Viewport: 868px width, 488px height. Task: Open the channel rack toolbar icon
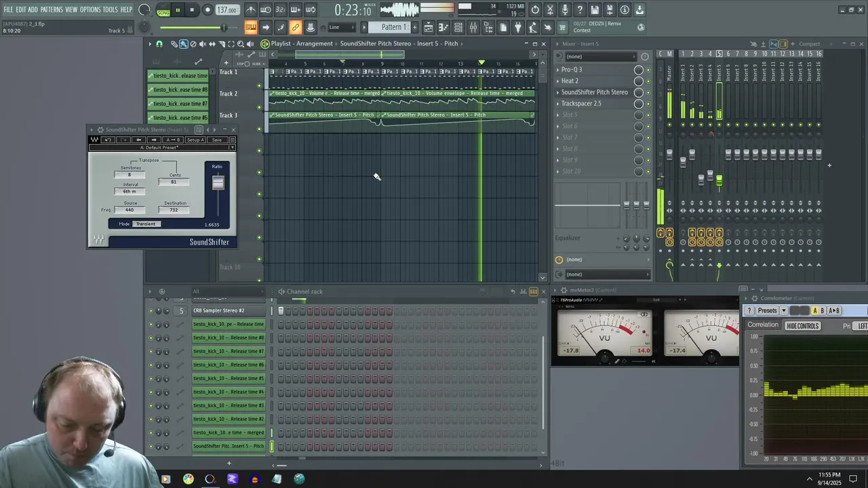tap(458, 27)
